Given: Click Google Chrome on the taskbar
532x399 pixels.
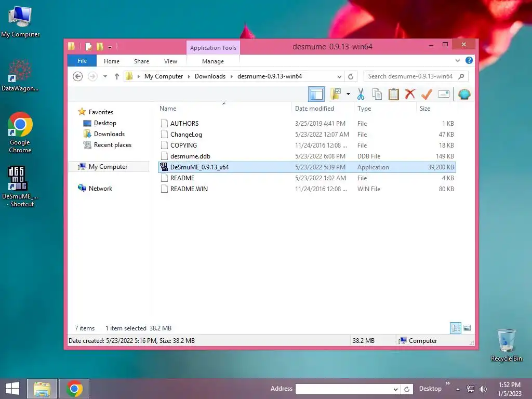Looking at the screenshot, I should [74, 389].
